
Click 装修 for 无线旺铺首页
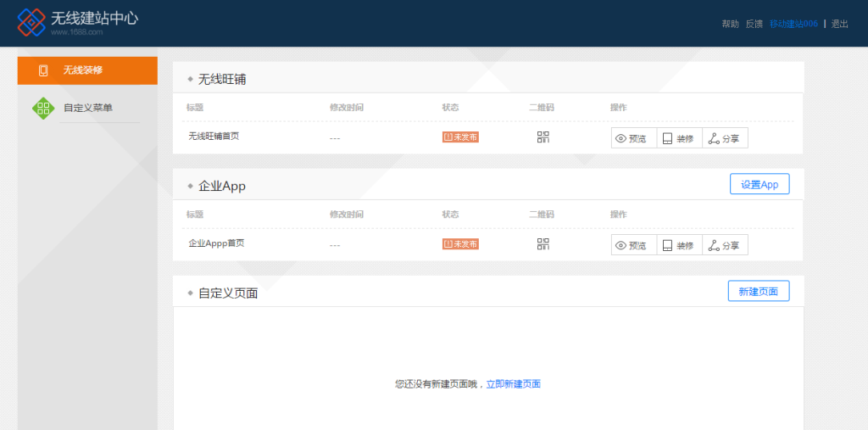(679, 138)
